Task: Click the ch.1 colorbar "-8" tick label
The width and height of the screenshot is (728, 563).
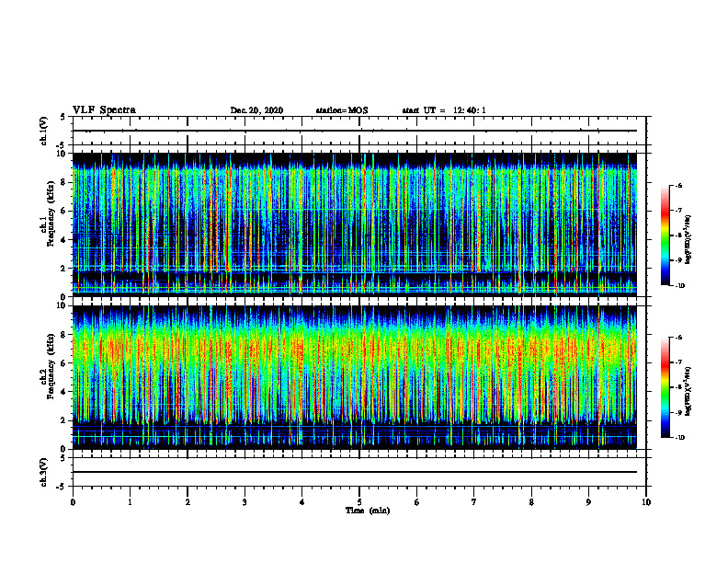Action: click(678, 236)
